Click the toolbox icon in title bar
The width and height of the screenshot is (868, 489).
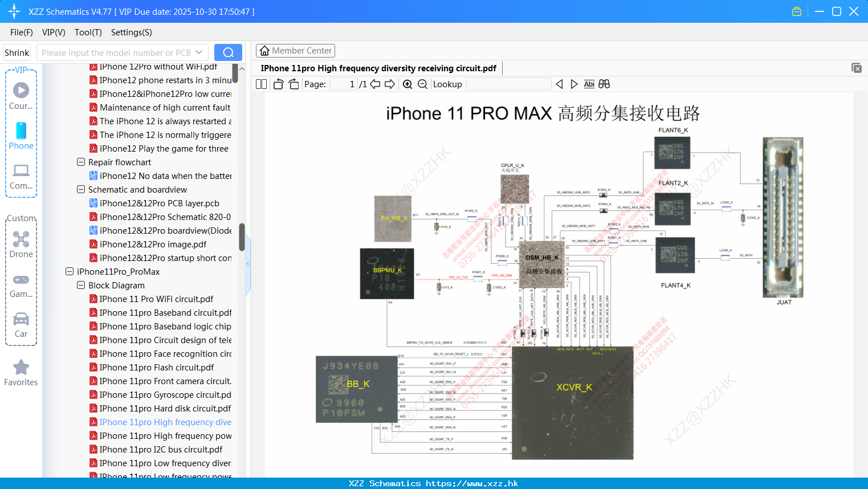(797, 11)
